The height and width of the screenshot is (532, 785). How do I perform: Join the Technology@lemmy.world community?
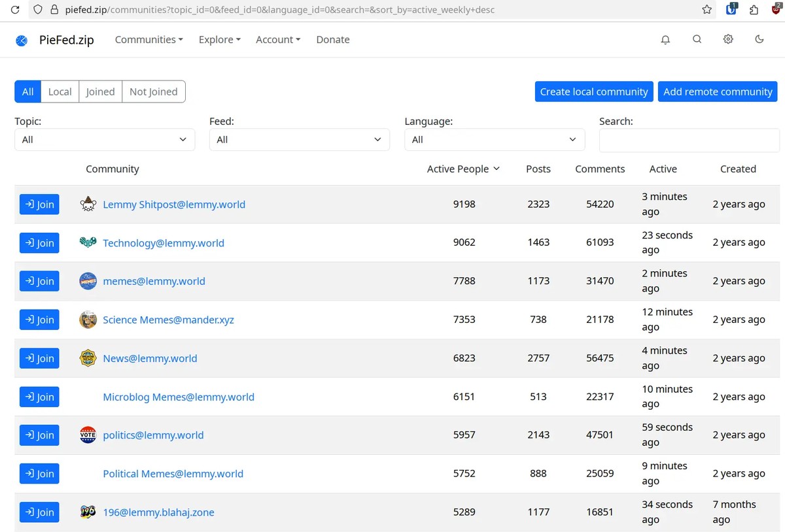coord(39,242)
